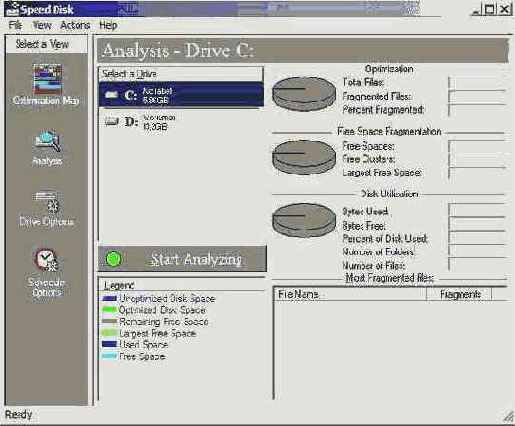Click the File Name column header
Screen dimensions: 515x426
click(x=351, y=294)
